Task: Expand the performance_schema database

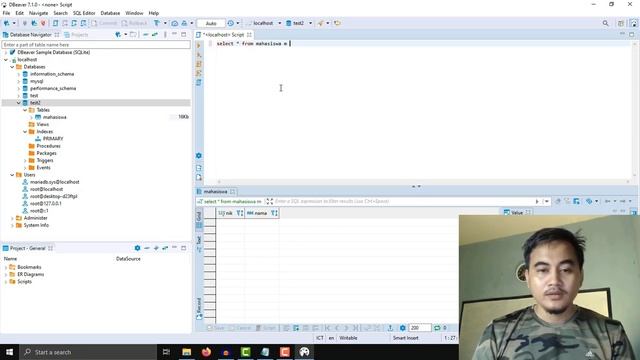Action: coord(18,88)
